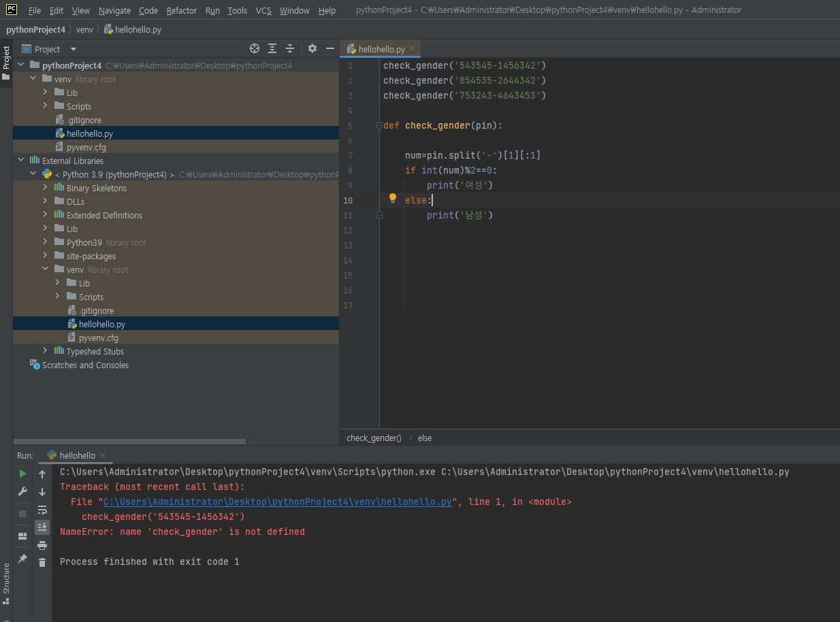This screenshot has width=840, height=622.
Task: Click Structure tool window icon
Action: 6,601
